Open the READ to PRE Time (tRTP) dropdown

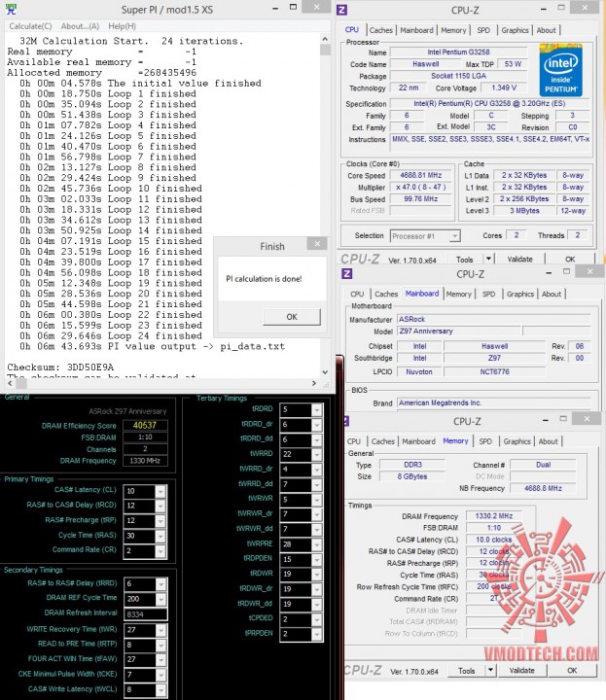coord(160,646)
